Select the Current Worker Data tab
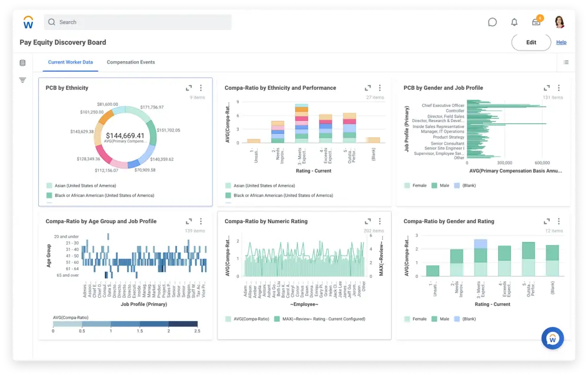Image resolution: width=588 pixels, height=377 pixels. click(x=70, y=62)
